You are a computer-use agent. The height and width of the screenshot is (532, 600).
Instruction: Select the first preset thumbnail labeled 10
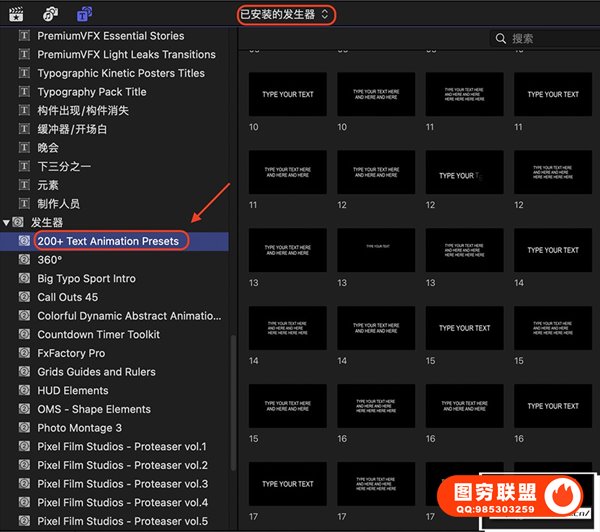click(287, 95)
